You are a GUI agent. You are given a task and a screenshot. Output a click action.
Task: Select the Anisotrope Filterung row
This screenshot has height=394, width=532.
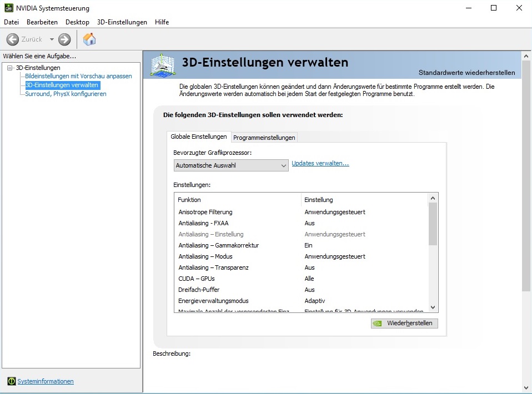pyautogui.click(x=302, y=212)
